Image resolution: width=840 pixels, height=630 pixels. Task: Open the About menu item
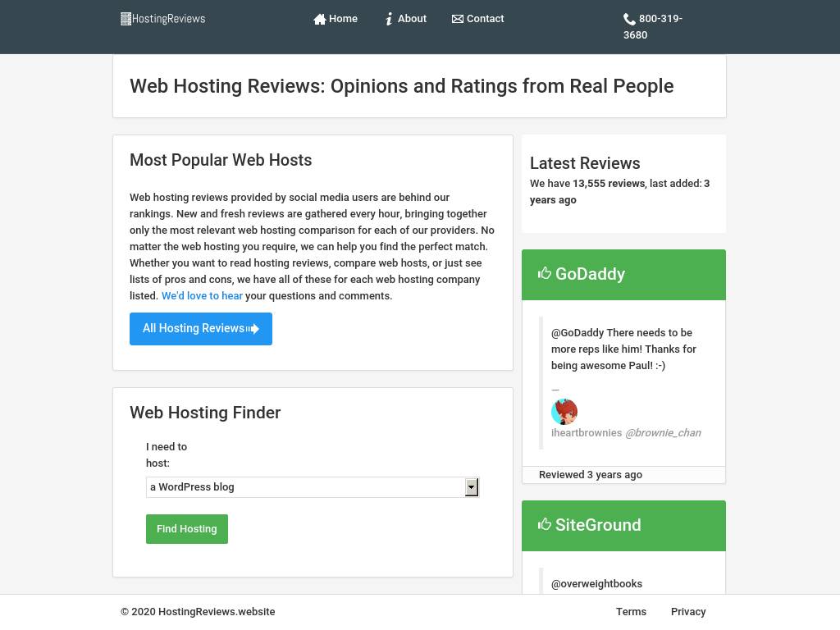(412, 19)
